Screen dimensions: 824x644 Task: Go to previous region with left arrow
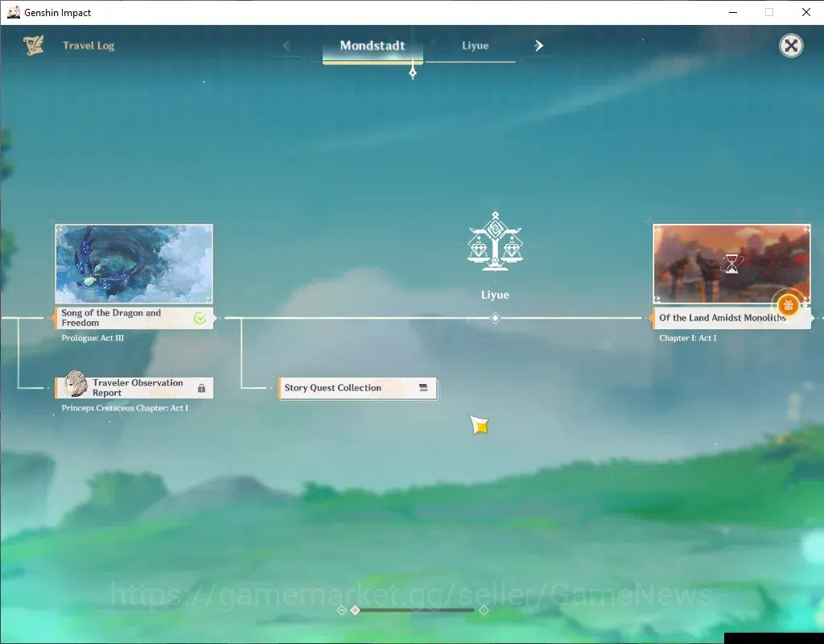point(287,46)
